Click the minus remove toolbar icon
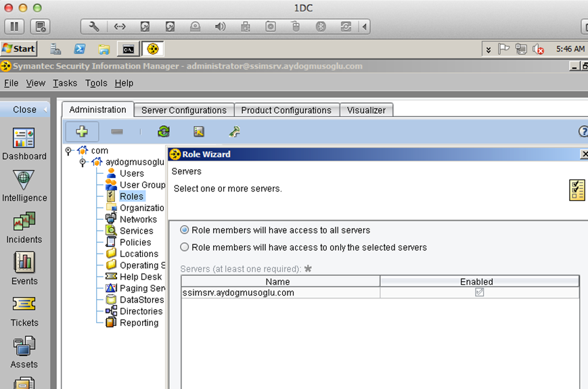Screen dimensions: 588x389 [117, 131]
